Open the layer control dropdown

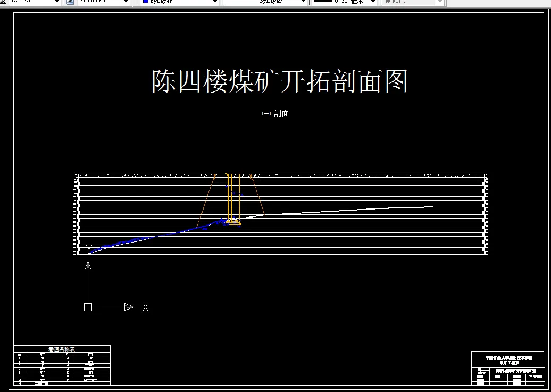(x=57, y=2)
